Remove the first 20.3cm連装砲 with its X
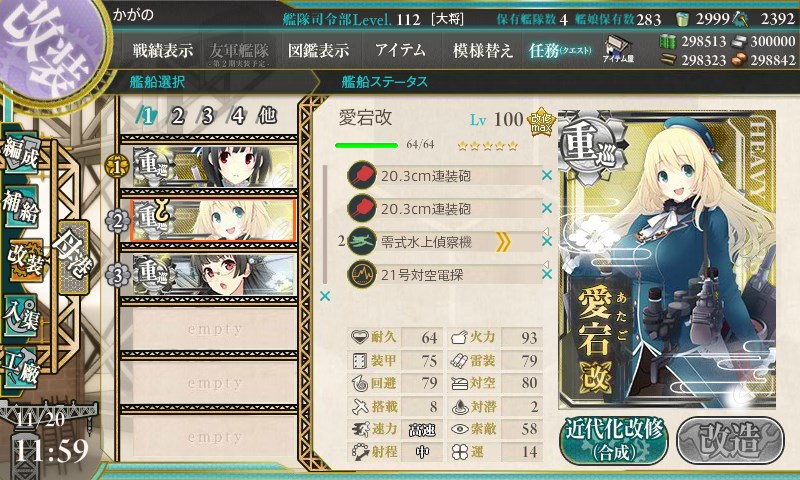 (547, 175)
